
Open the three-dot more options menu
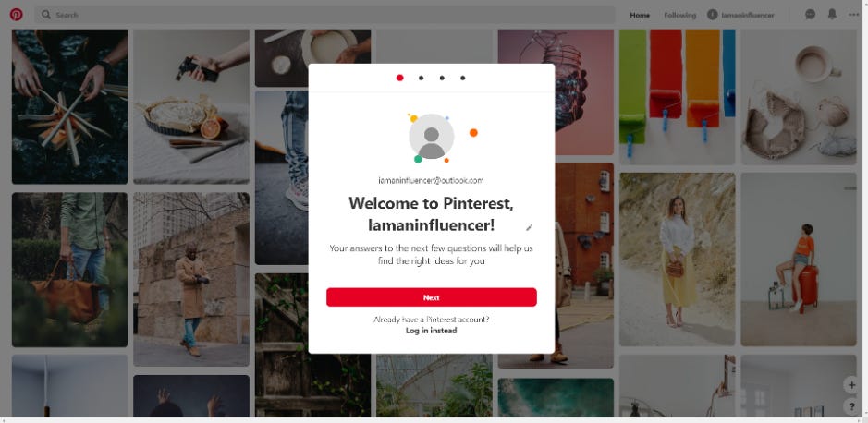853,15
